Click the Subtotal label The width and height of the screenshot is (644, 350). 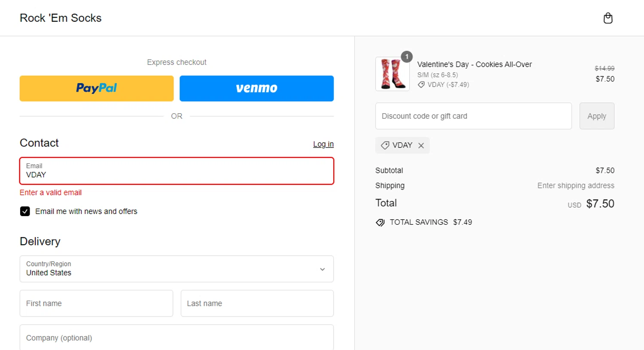pyautogui.click(x=389, y=170)
